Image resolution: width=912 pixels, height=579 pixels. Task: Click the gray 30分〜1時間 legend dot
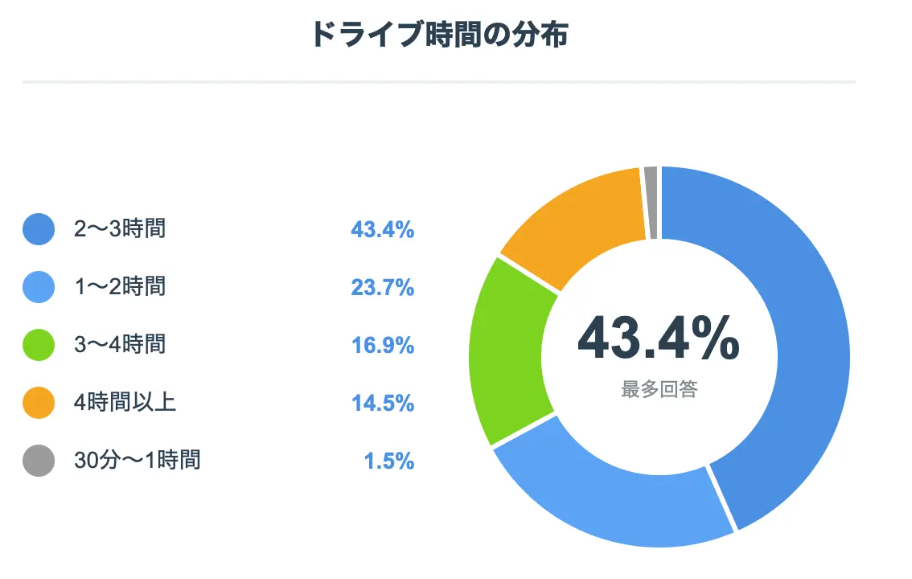38,461
